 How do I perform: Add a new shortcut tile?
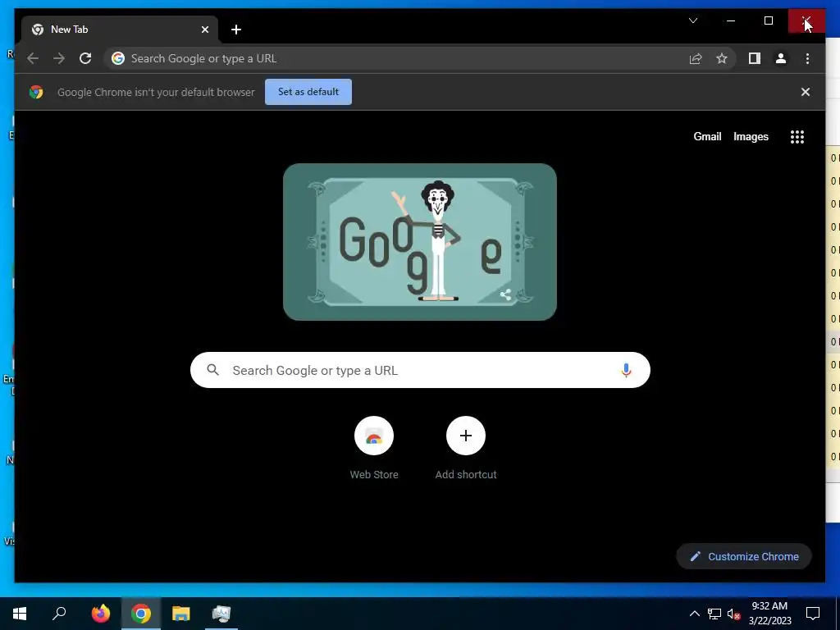point(466,448)
